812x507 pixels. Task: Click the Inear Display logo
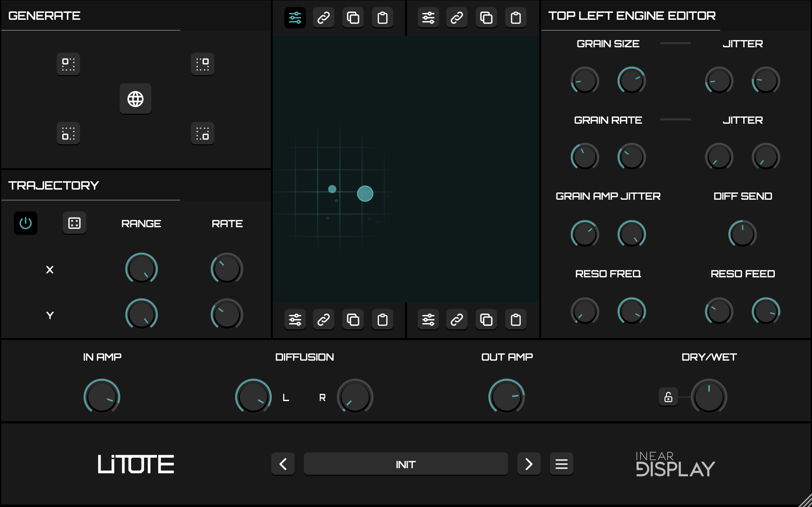tap(675, 464)
